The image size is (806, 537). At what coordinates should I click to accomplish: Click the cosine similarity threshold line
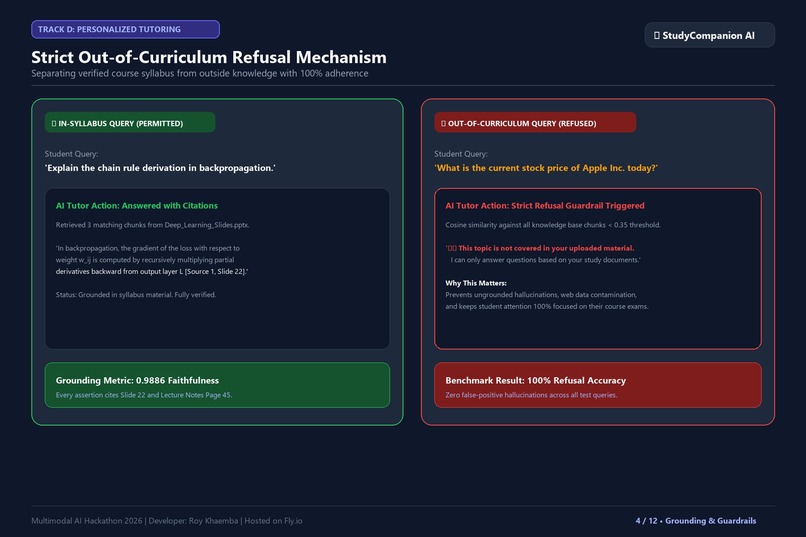(553, 225)
